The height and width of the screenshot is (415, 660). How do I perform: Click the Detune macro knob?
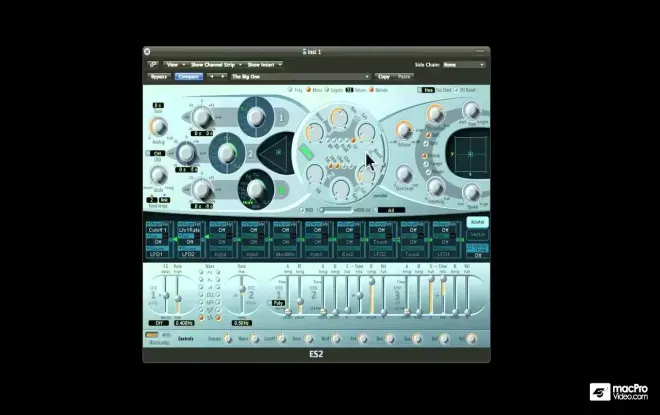pos(227,338)
